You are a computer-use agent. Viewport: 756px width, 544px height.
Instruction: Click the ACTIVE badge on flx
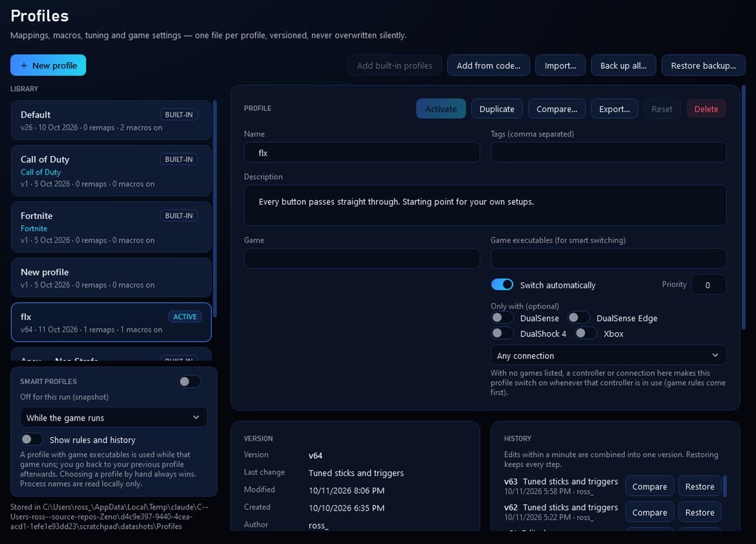click(185, 316)
